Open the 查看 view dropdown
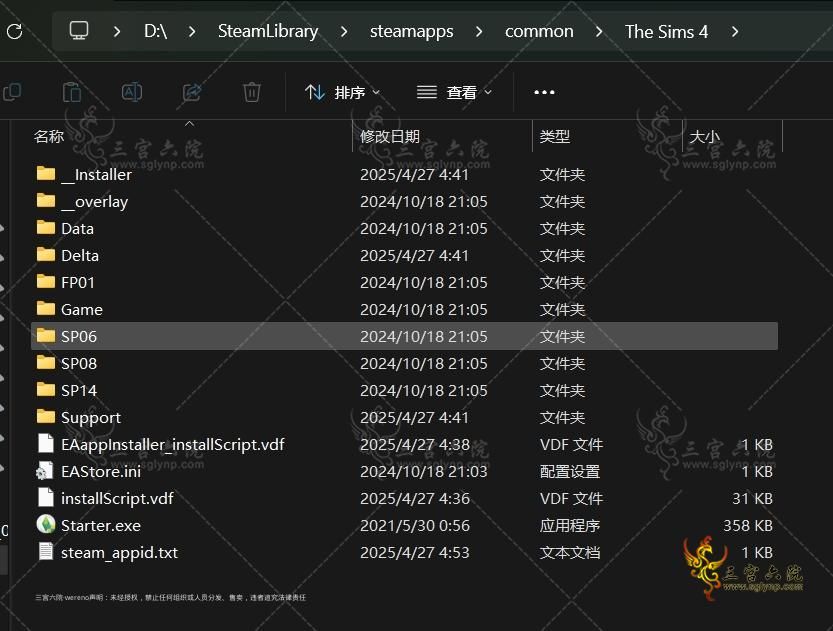 [x=455, y=92]
